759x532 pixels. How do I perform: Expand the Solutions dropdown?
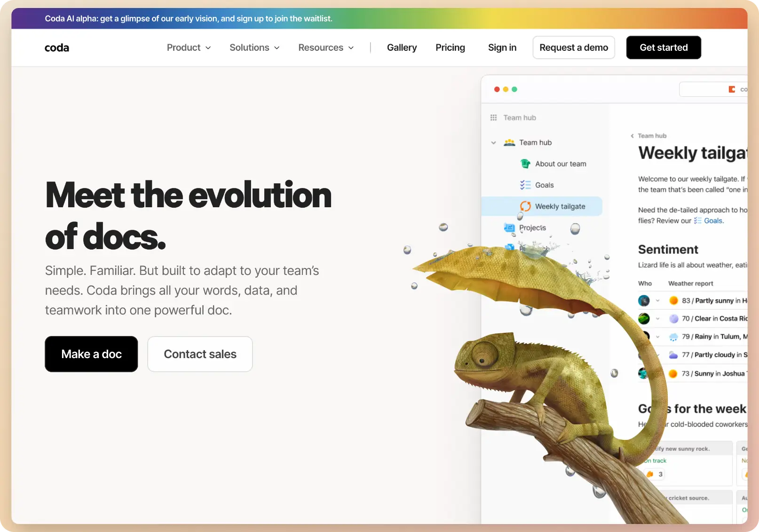254,47
